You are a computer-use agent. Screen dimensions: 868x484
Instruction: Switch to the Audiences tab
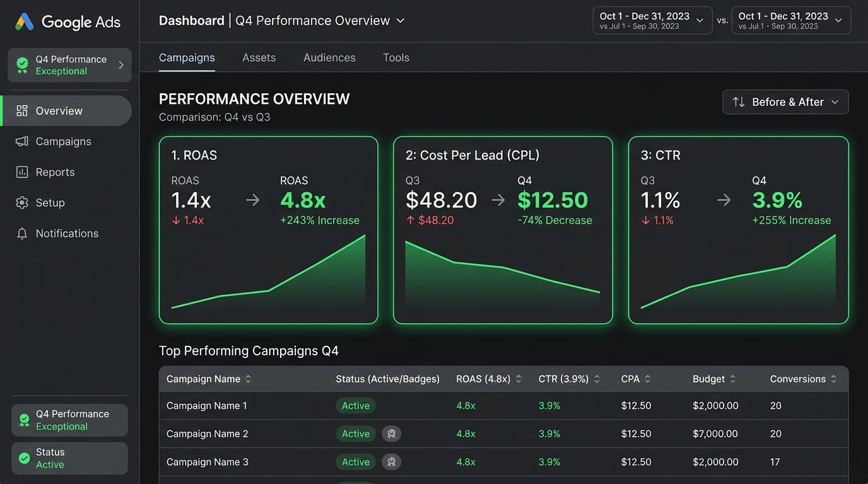[329, 57]
